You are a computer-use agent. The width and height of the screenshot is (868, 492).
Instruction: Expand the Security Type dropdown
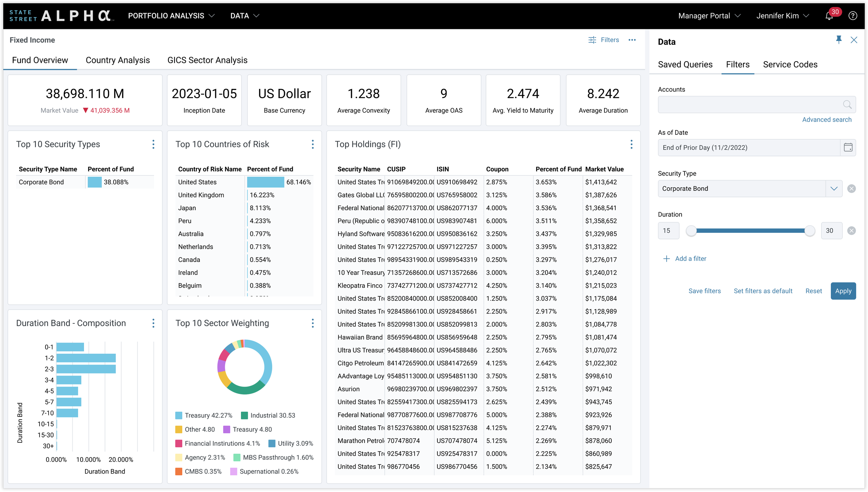tap(834, 189)
